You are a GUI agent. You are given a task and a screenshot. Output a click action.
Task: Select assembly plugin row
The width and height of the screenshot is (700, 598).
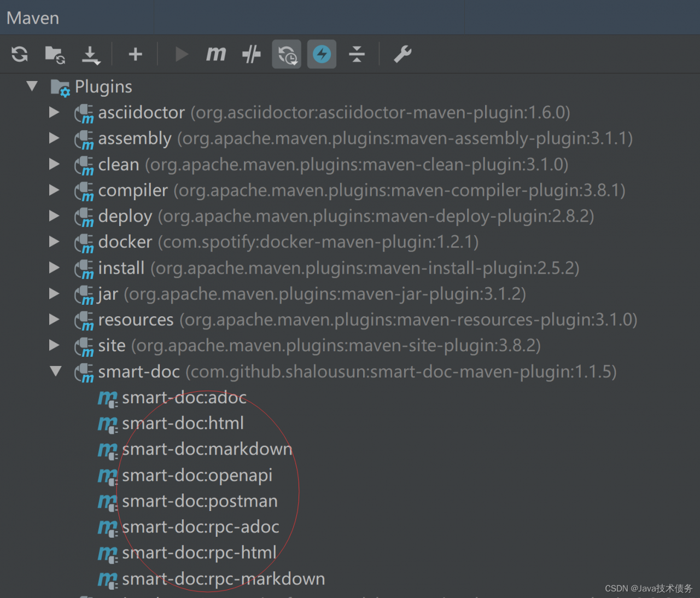click(x=350, y=138)
